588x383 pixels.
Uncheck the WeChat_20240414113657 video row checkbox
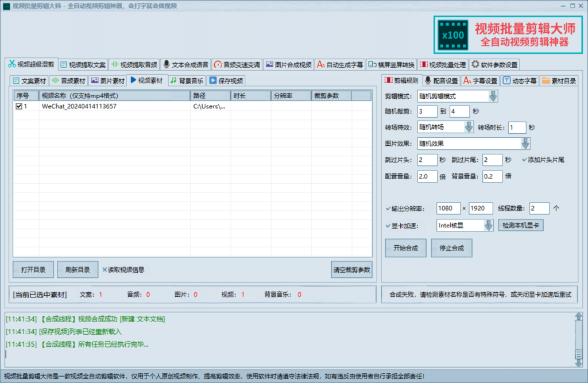[19, 106]
